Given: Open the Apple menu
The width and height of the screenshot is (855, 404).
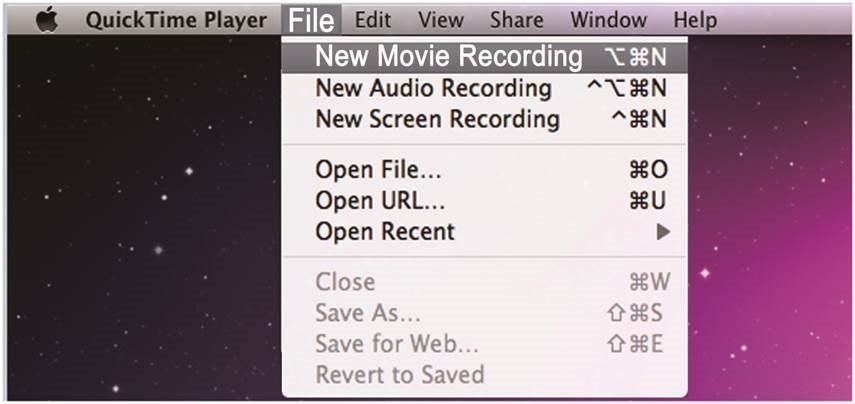Looking at the screenshot, I should point(47,20).
